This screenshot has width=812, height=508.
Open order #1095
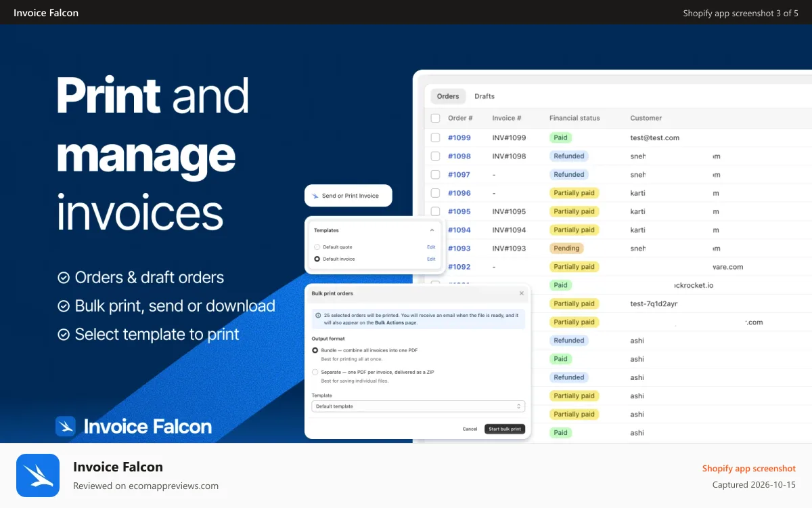pos(459,211)
